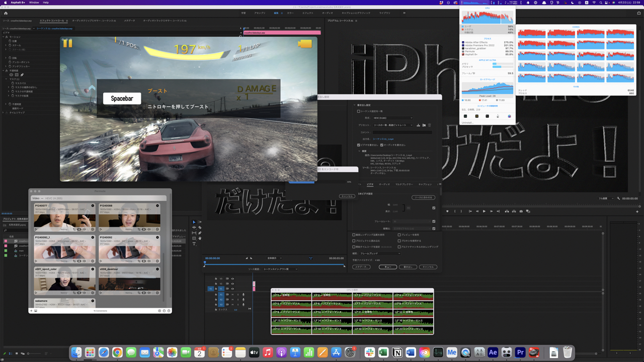Start conversion play icon on P1240077
Screen dimensions: 644x362
[x=36, y=229]
